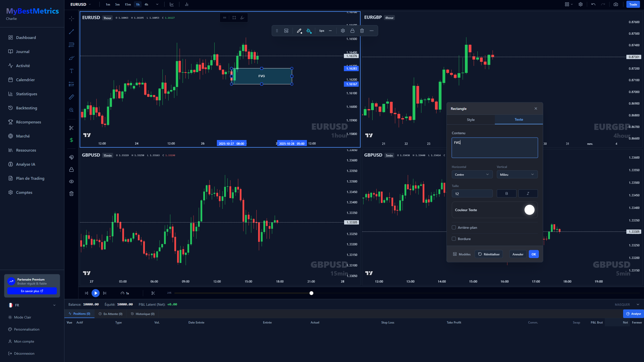This screenshot has width=644, height=362.
Task: Expand the FR language selector
Action: point(32,305)
